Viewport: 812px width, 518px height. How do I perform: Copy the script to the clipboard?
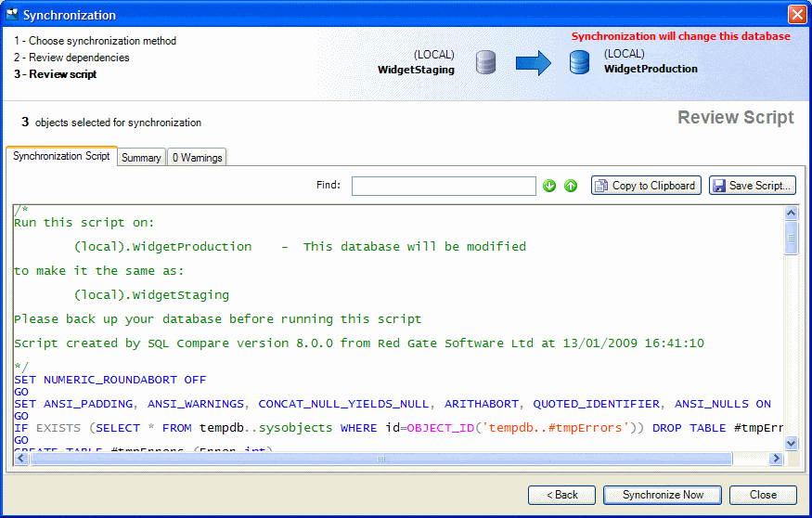pyautogui.click(x=646, y=186)
